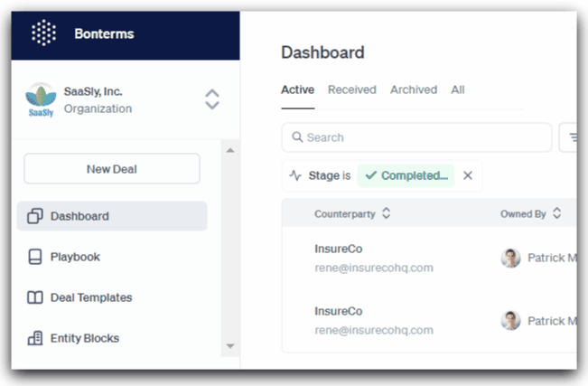Click rene@insurecohq.com in the second row
Viewport: 588px width, 386px height.
click(374, 330)
